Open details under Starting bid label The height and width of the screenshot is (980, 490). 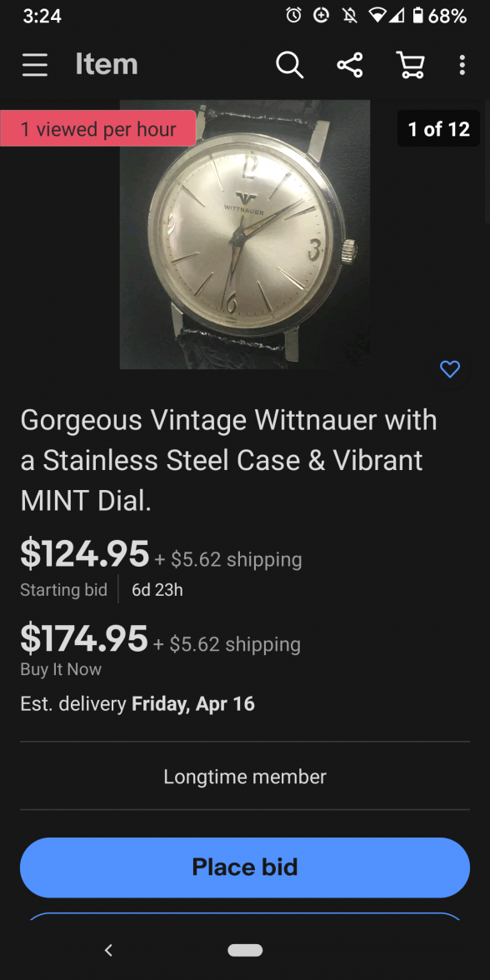pos(63,590)
